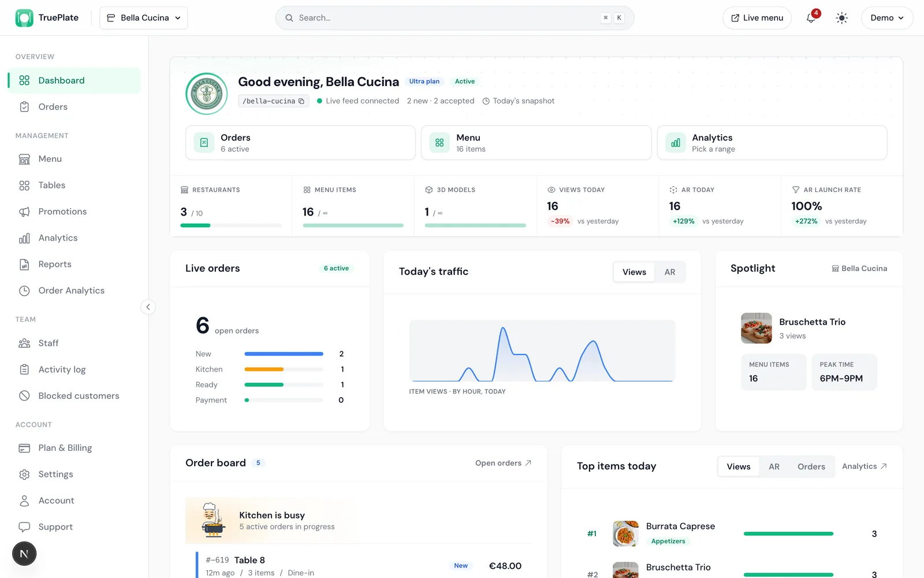This screenshot has width=924, height=578.
Task: Click the Spotlight MENU ITEMS 16 tile
Action: pos(774,372)
